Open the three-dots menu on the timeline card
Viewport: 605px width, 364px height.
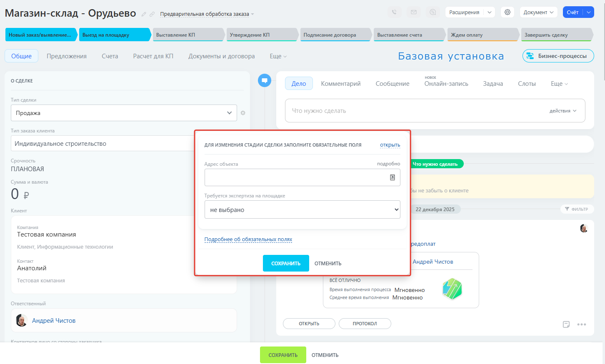582,324
